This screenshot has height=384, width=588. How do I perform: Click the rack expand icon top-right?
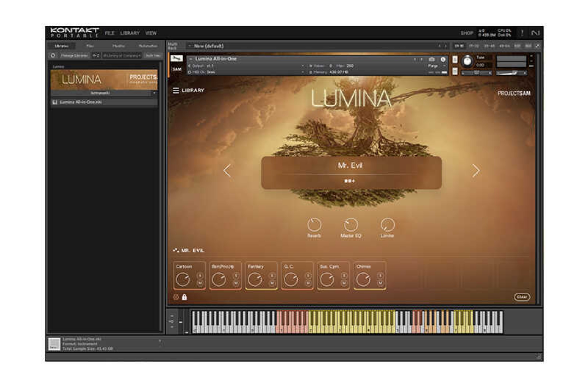pyautogui.click(x=537, y=46)
